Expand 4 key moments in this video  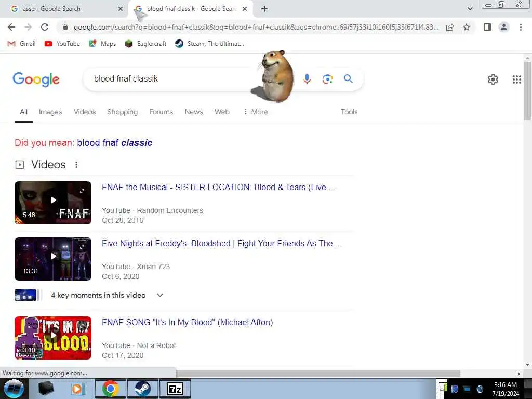[x=107, y=295]
